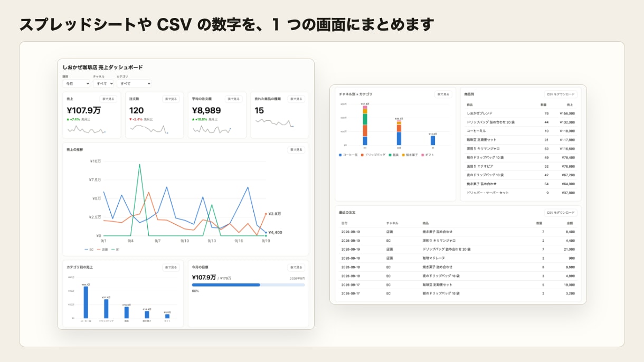This screenshot has height=362, width=644.
Task: Click the ドリップバッグ legend swatch in the stacked chart
Action: [363, 155]
